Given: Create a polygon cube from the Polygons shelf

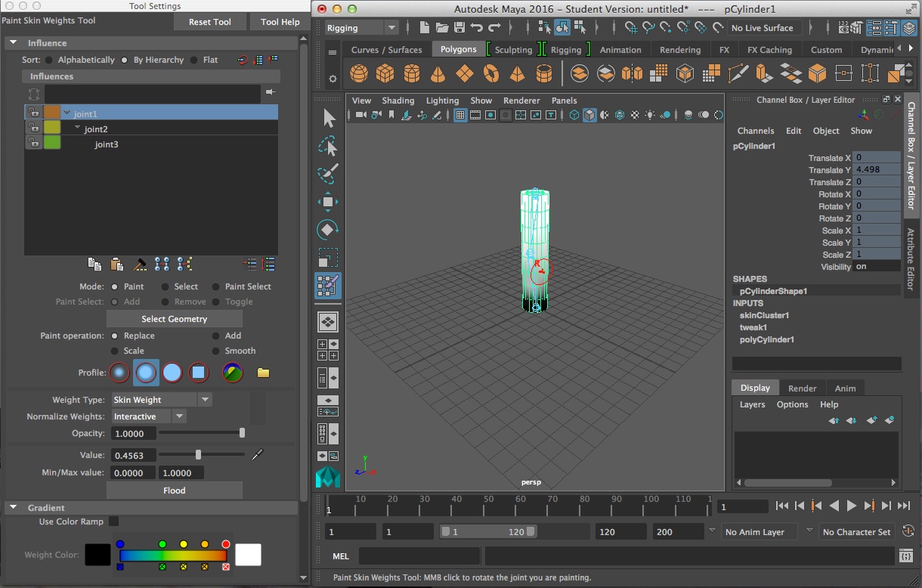Looking at the screenshot, I should [384, 73].
